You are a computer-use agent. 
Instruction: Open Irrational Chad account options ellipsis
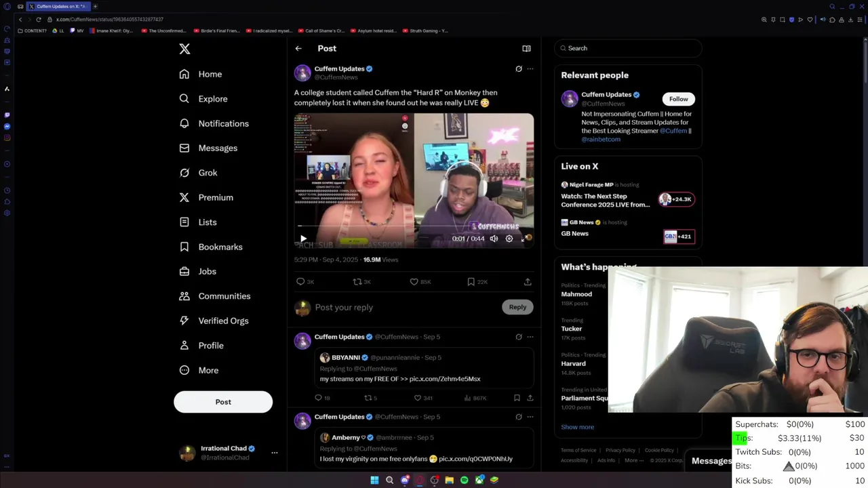pyautogui.click(x=275, y=453)
